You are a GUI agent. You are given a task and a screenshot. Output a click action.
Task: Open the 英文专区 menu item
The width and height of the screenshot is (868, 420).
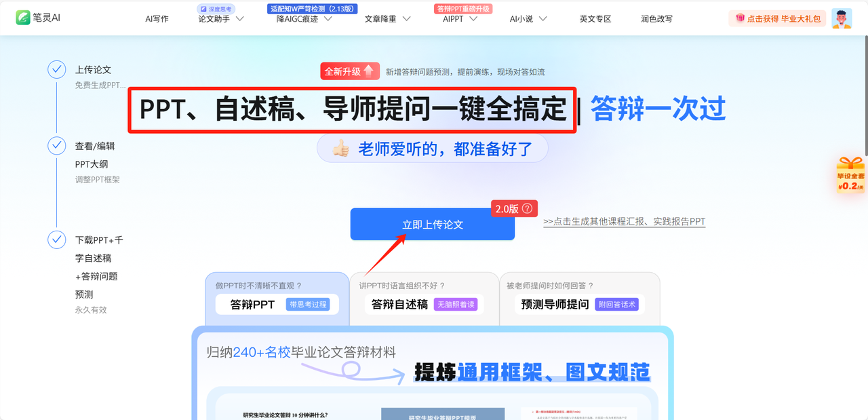click(595, 19)
